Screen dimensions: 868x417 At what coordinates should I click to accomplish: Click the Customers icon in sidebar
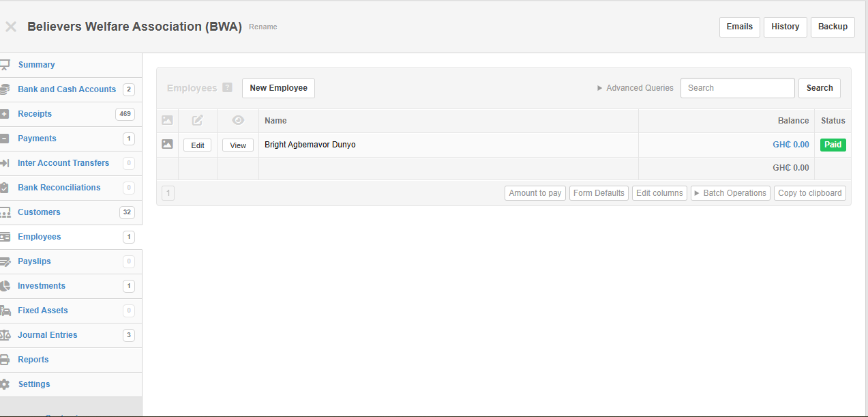[4, 212]
